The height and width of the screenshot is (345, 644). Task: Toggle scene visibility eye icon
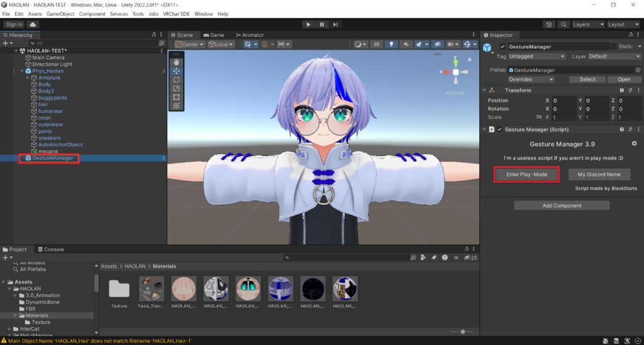click(438, 45)
